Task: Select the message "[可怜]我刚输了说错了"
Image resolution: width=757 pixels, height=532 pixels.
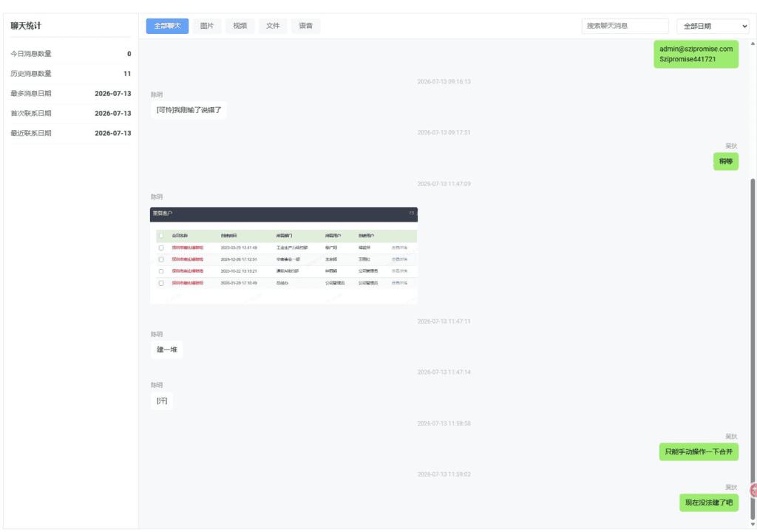Action: (x=189, y=110)
